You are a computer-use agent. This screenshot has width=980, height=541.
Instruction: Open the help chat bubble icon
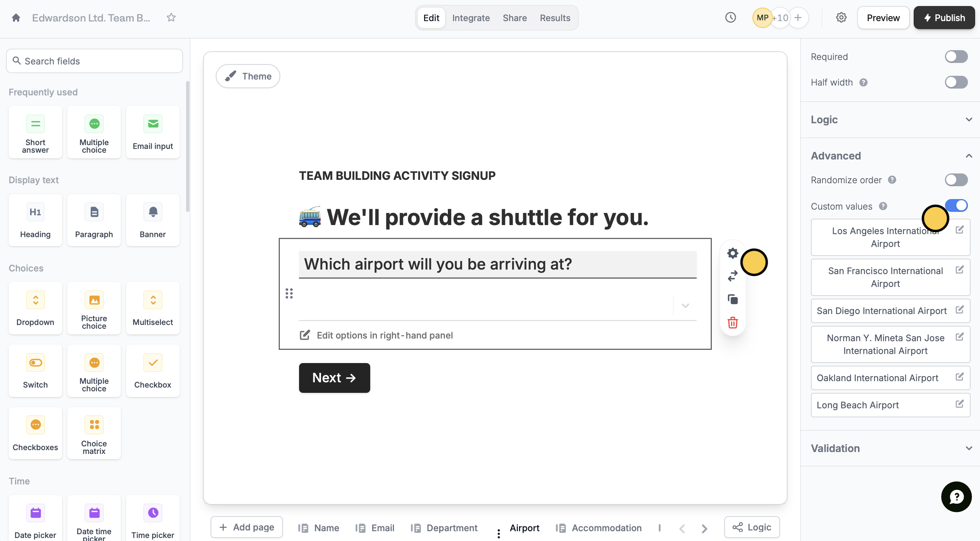point(956,497)
